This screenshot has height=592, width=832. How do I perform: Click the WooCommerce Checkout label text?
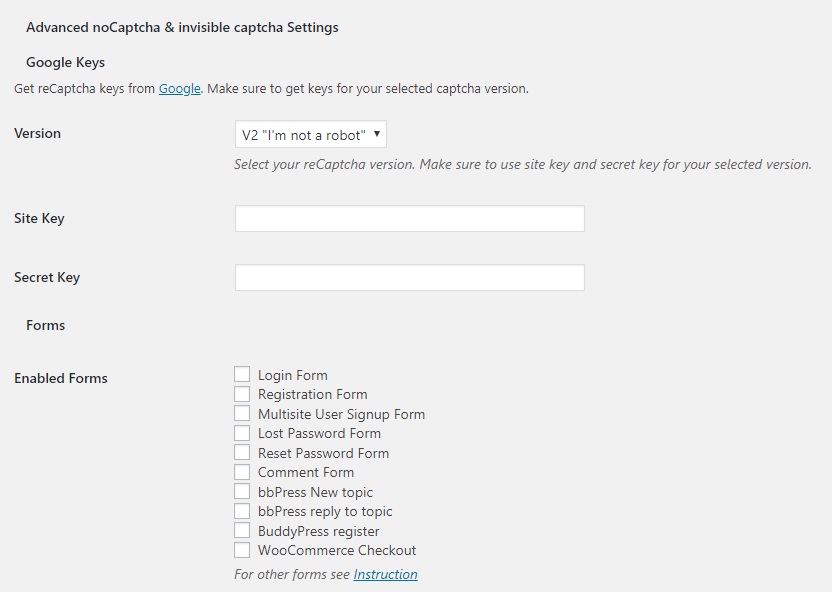click(337, 551)
